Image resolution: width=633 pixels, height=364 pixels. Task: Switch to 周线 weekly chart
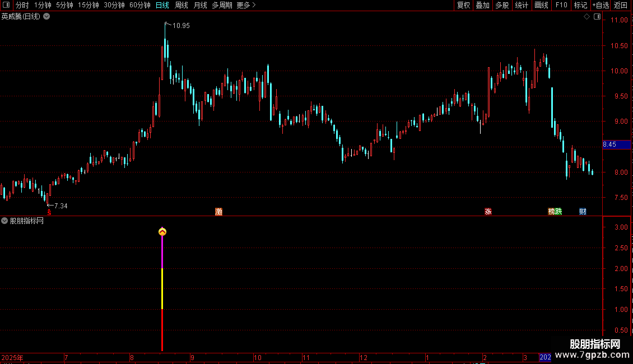point(181,5)
